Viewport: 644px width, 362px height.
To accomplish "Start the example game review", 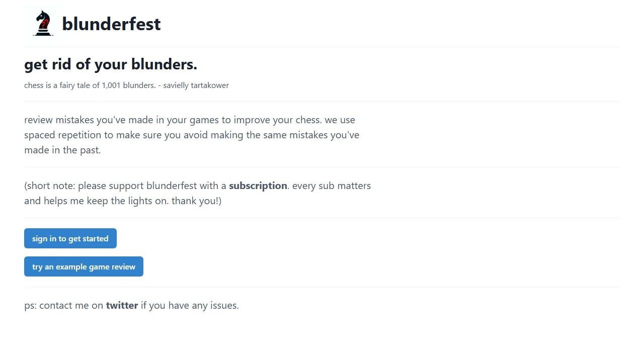I will pyautogui.click(x=84, y=266).
